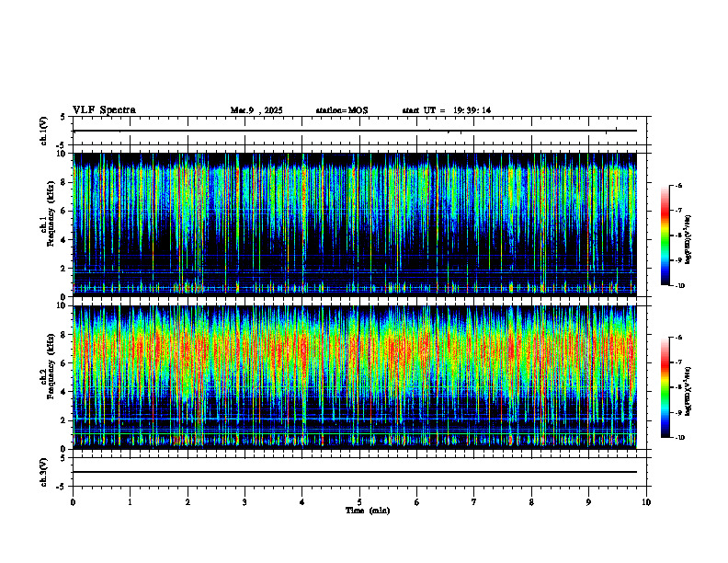Click the ch.1 spectrogram color scale bar
The width and height of the screenshot is (728, 563).
coord(665,236)
